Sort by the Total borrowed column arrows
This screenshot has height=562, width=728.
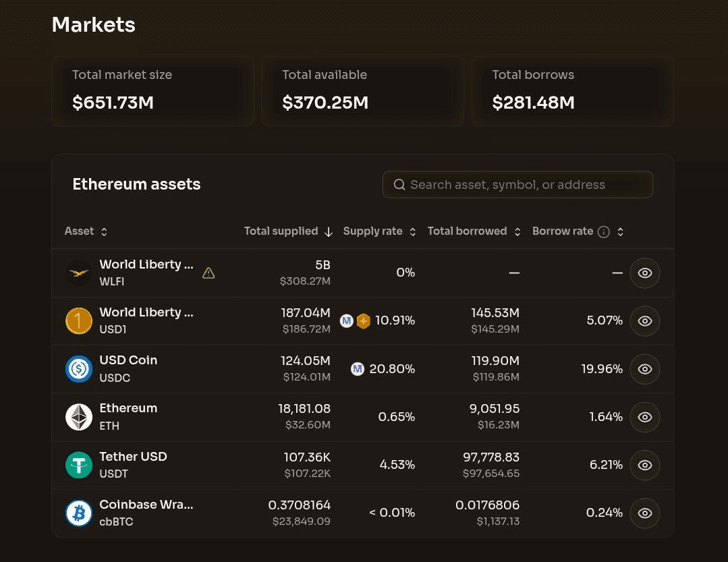pyautogui.click(x=517, y=231)
